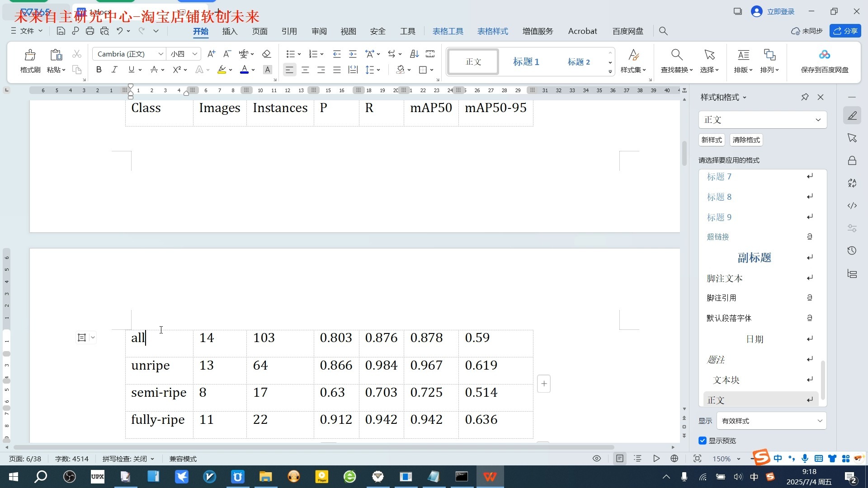Switch to the 插入 ribbon tab

pos(230,31)
